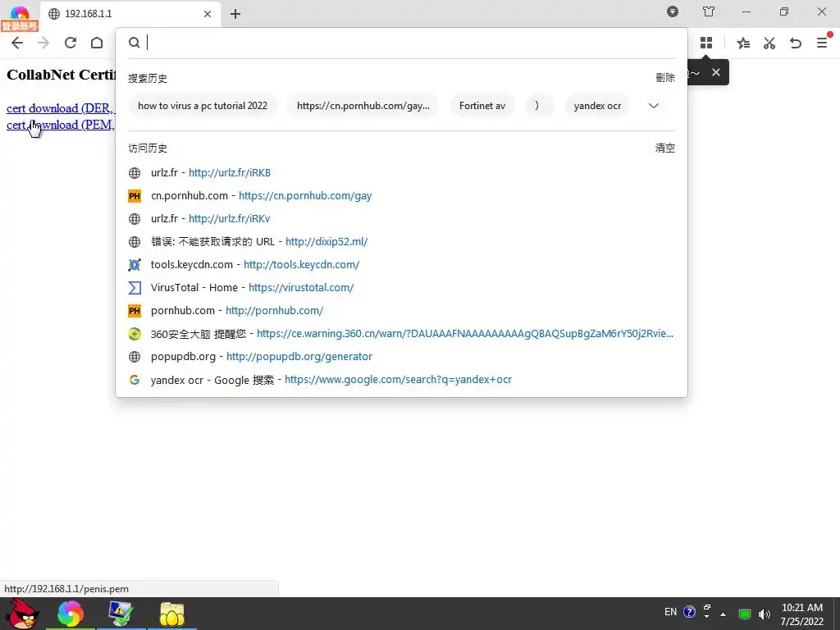Open the clock showing 10:21 AM

pyautogui.click(x=802, y=614)
